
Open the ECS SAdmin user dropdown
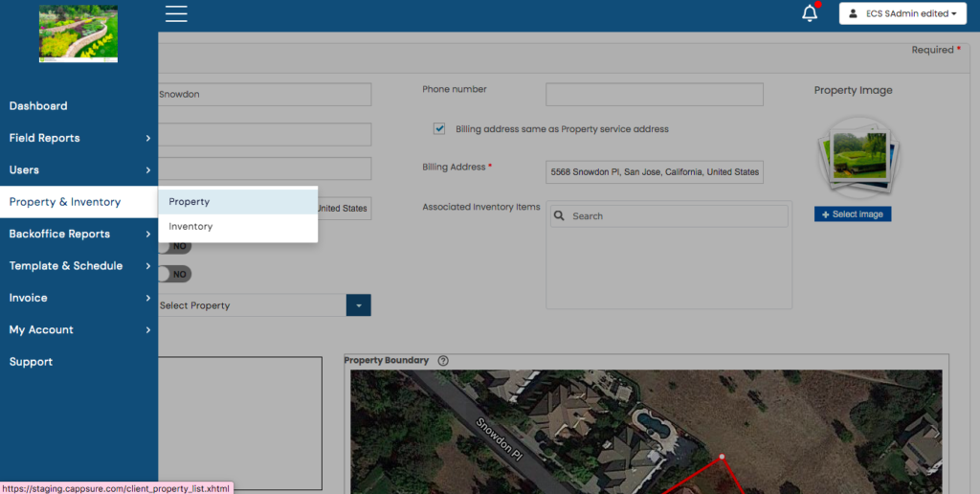click(902, 13)
